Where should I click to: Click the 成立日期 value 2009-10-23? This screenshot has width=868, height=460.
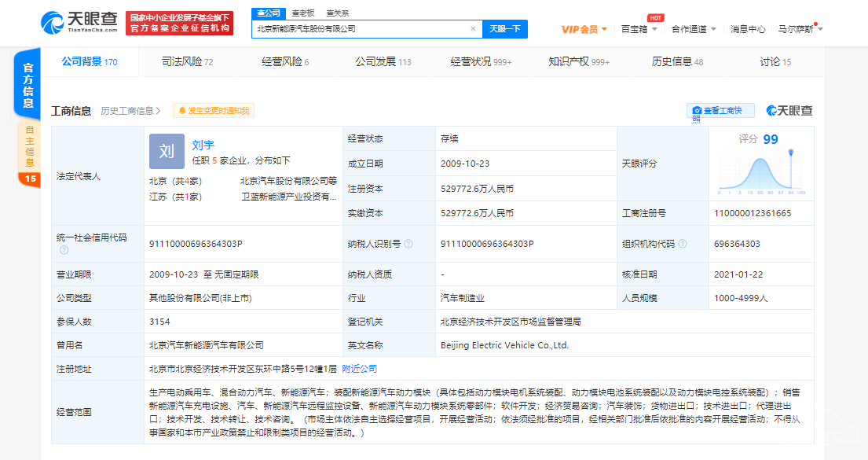point(465,164)
